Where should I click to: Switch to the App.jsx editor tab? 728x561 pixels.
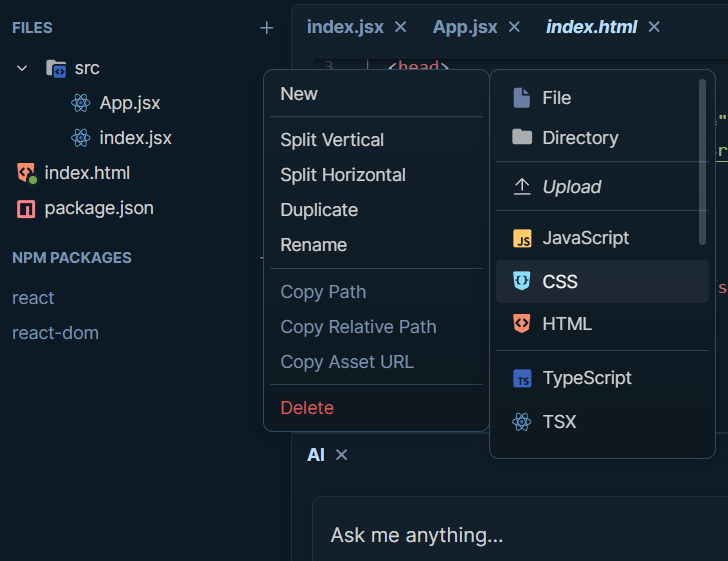[465, 27]
